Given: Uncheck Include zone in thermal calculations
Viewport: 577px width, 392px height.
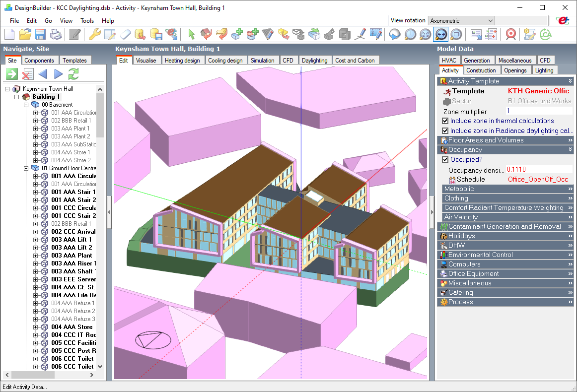Looking at the screenshot, I should [445, 121].
